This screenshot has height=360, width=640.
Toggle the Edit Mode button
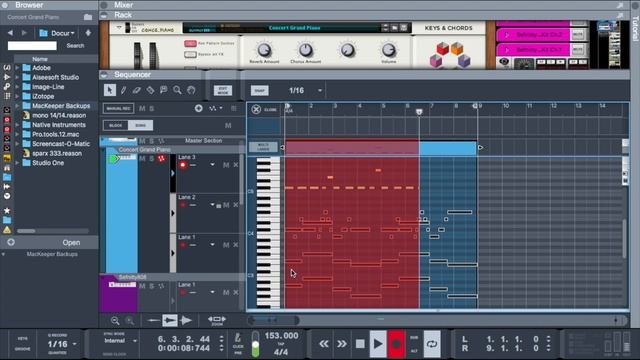(223, 90)
